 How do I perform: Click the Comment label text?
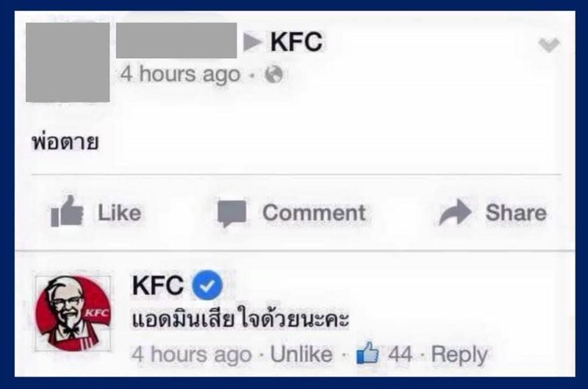(x=315, y=213)
